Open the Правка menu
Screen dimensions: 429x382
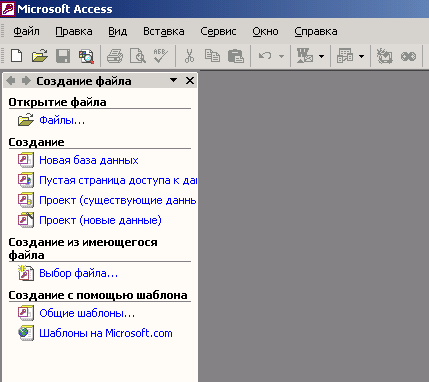74,31
